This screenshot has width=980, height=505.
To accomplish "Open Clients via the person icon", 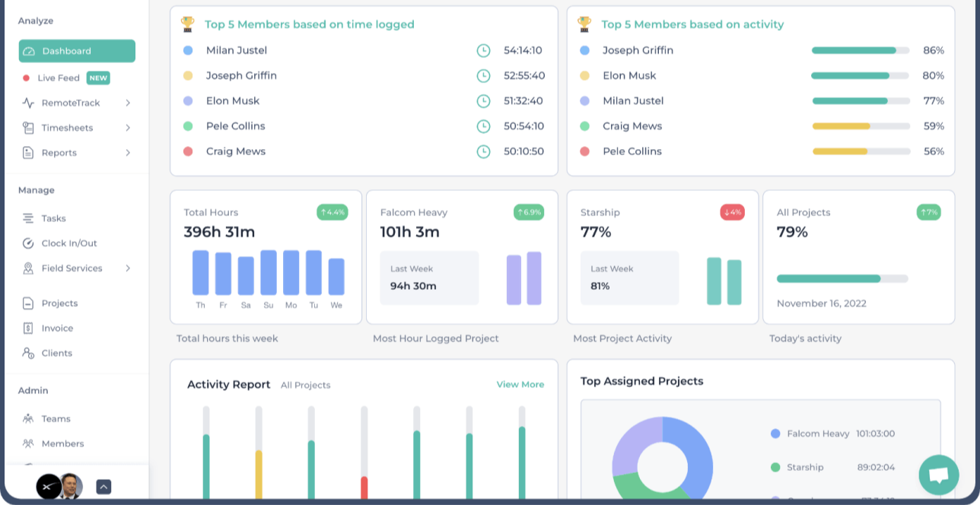I will (x=27, y=353).
